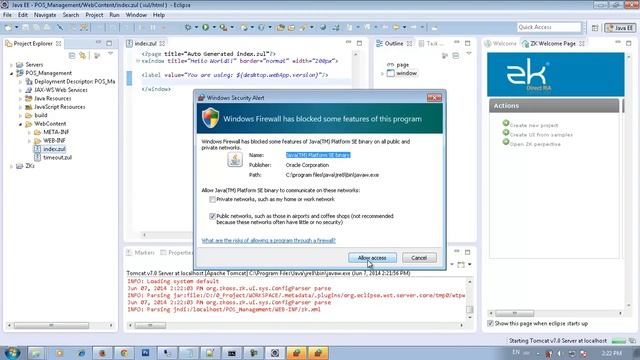Open Firefox from the taskbar
The image size is (640, 360).
pos(102,353)
